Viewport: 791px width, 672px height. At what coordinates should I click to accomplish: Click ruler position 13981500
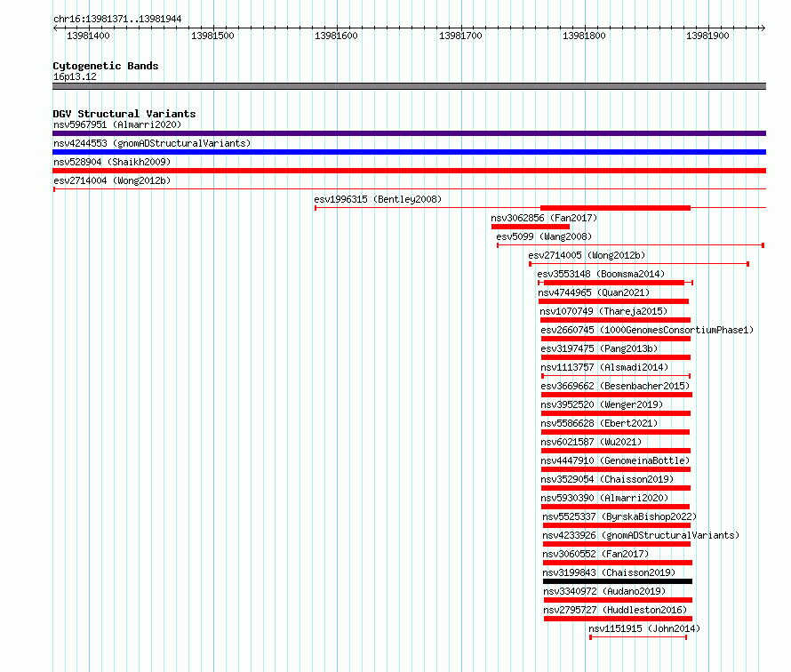pyautogui.click(x=212, y=36)
